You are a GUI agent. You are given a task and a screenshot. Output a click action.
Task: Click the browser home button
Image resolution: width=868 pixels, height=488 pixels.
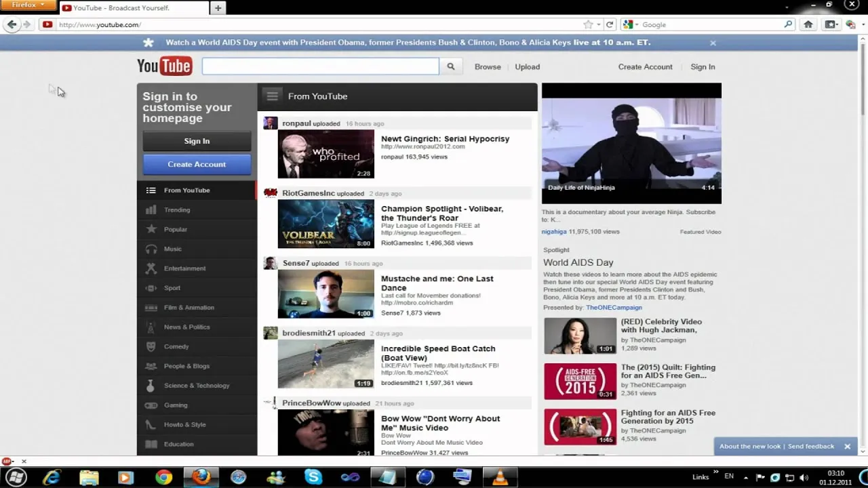click(808, 24)
